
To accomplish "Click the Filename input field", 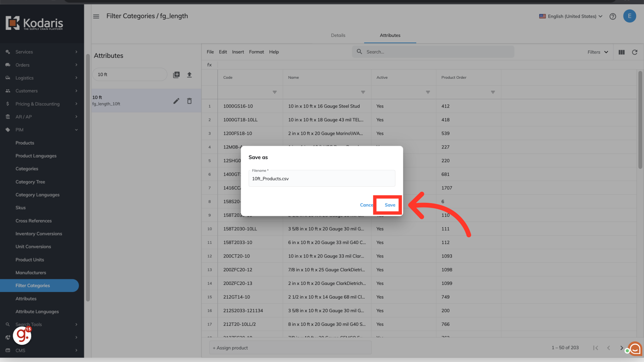I will (321, 179).
